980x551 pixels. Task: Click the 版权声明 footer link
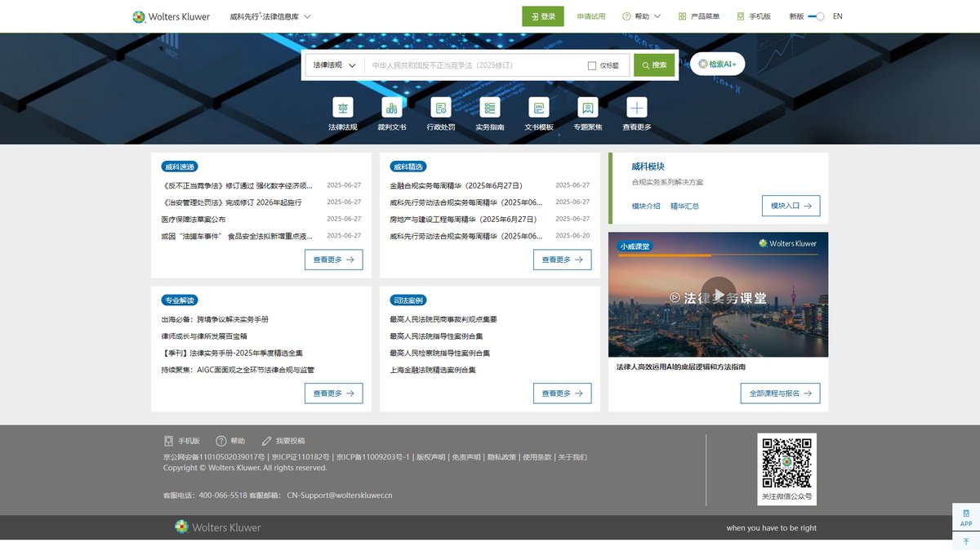(431, 457)
